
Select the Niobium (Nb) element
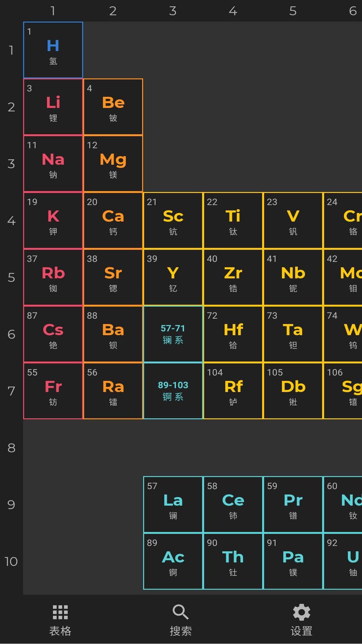[293, 277]
